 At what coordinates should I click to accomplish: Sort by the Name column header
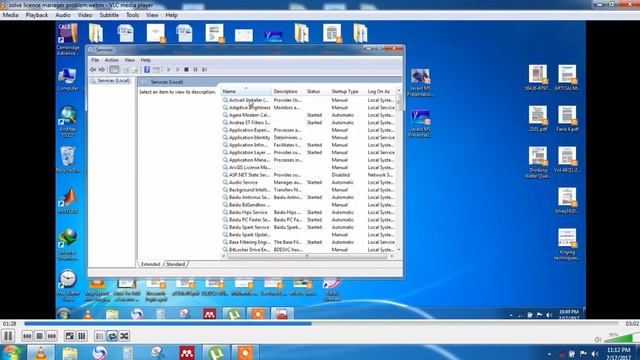(x=246, y=91)
